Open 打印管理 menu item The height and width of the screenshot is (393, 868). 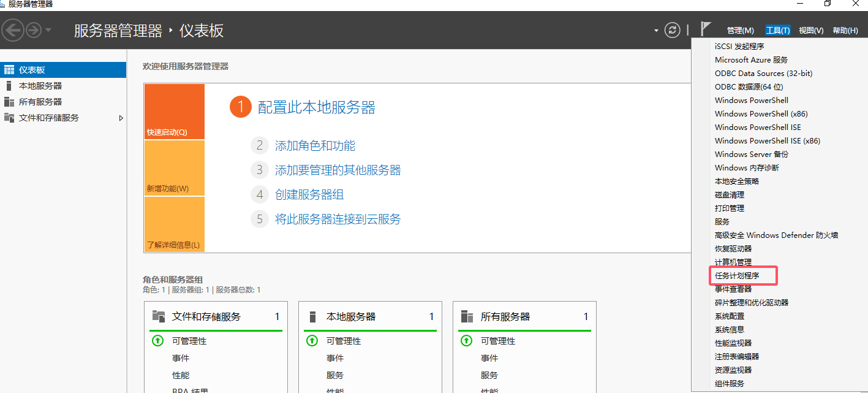click(x=730, y=208)
